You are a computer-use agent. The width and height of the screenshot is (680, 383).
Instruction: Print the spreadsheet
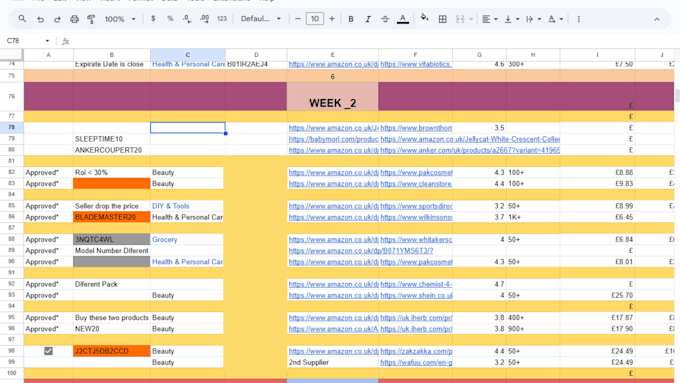75,19
